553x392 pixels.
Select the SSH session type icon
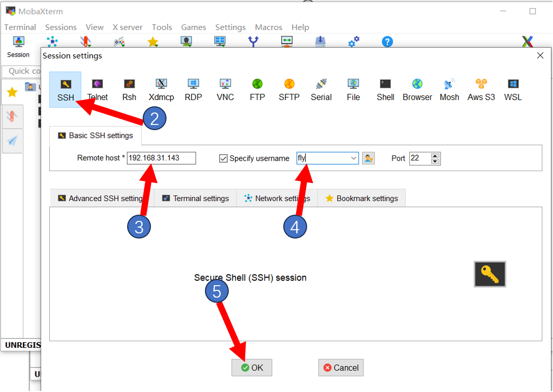[x=65, y=89]
